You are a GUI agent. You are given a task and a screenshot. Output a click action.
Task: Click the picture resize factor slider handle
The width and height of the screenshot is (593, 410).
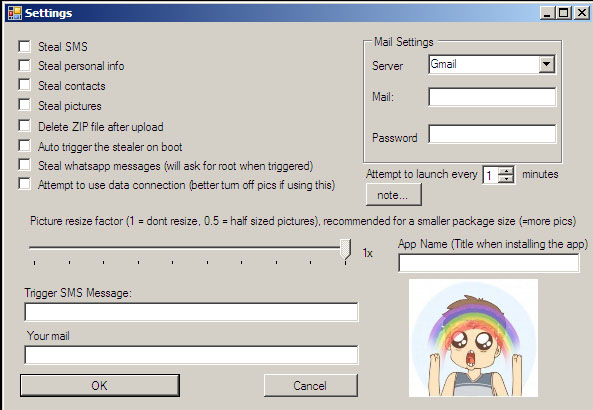coord(345,249)
